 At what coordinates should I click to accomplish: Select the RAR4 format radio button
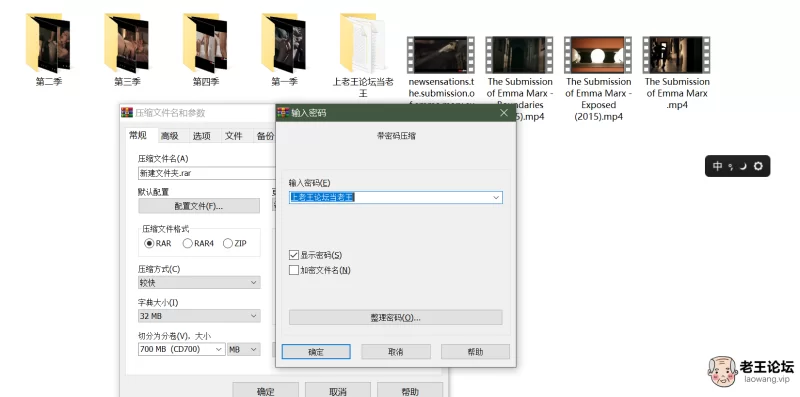tap(188, 243)
